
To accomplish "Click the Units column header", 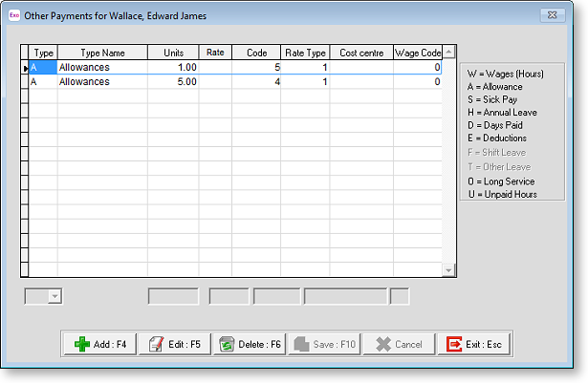I will pyautogui.click(x=173, y=53).
